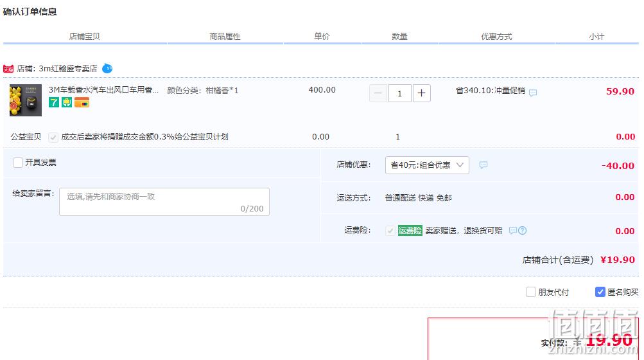Uncheck the 匿名购买 anonymous purchase box
Image resolution: width=644 pixels, height=360 pixels.
pos(600,292)
